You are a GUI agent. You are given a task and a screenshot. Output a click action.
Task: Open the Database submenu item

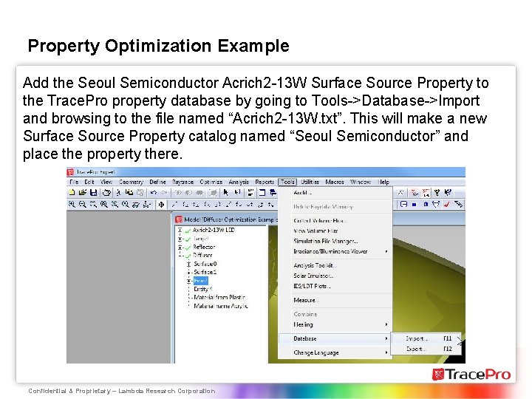[x=335, y=338]
